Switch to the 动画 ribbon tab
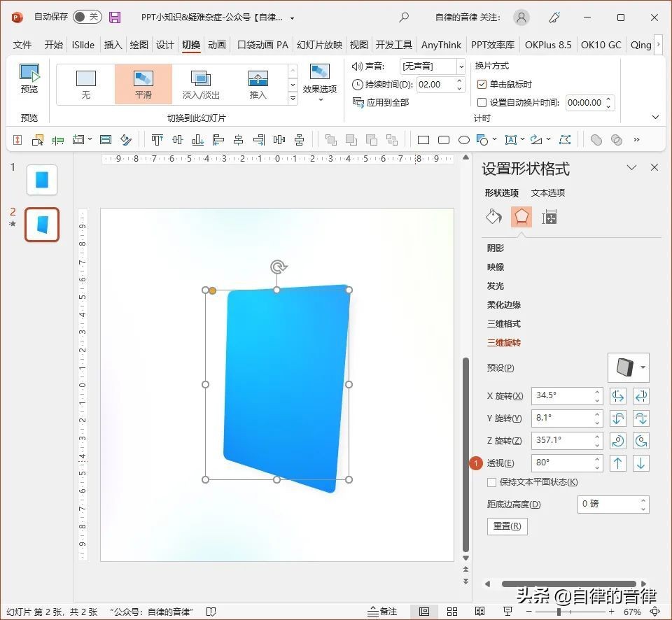The height and width of the screenshot is (620, 672). tap(216, 44)
